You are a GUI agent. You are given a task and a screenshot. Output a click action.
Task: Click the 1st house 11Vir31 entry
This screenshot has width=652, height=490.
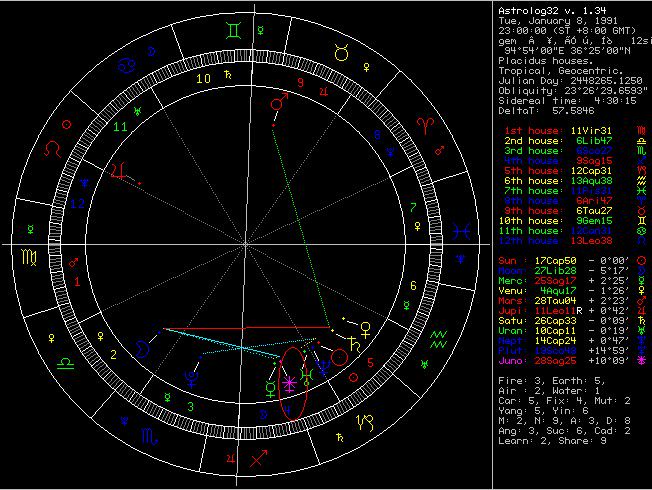point(565,131)
